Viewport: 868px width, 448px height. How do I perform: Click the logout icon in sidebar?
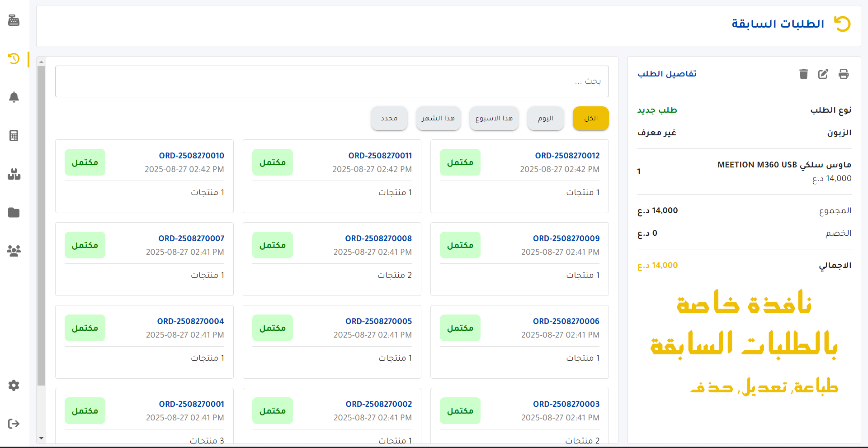pyautogui.click(x=14, y=424)
